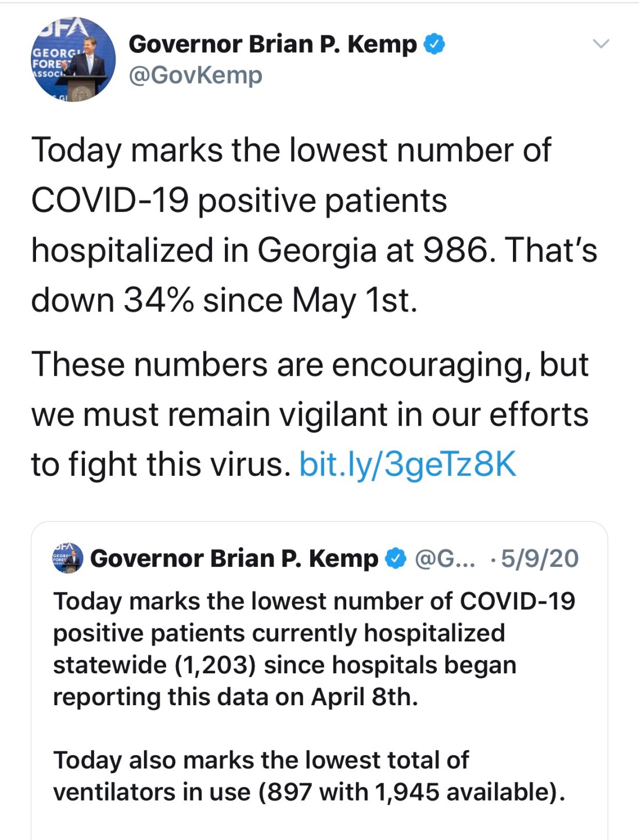The width and height of the screenshot is (639, 840).
Task: Follow the bit.ly/3geTz8K link
Action: click(407, 464)
